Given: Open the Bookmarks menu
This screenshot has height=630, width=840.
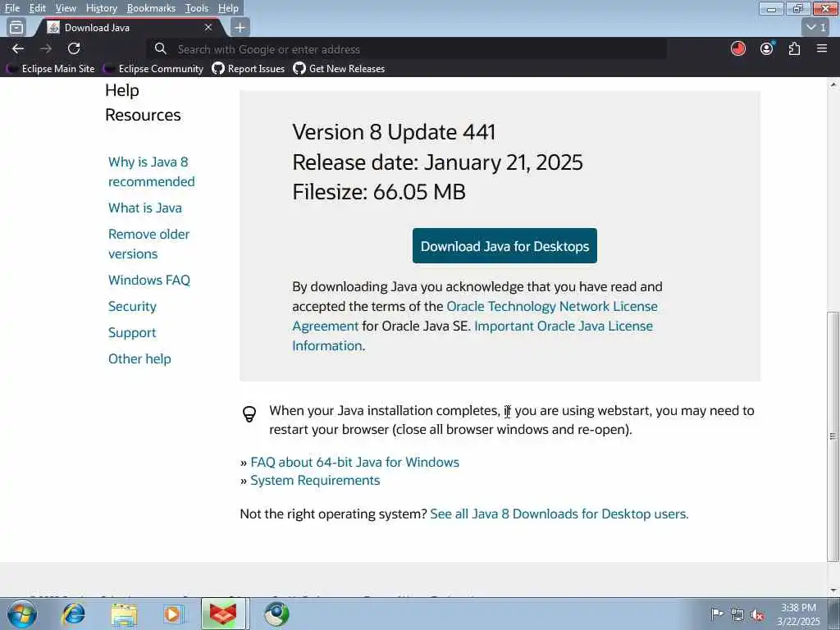Looking at the screenshot, I should coord(151,8).
